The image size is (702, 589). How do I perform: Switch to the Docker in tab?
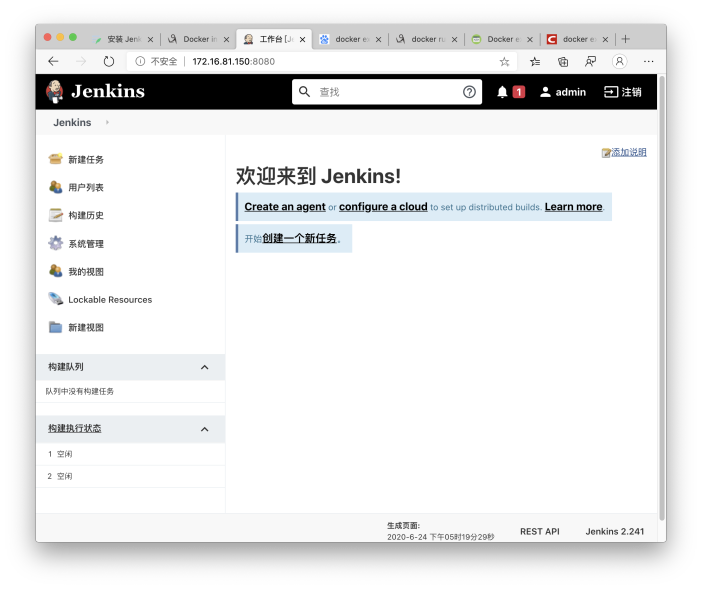click(199, 39)
